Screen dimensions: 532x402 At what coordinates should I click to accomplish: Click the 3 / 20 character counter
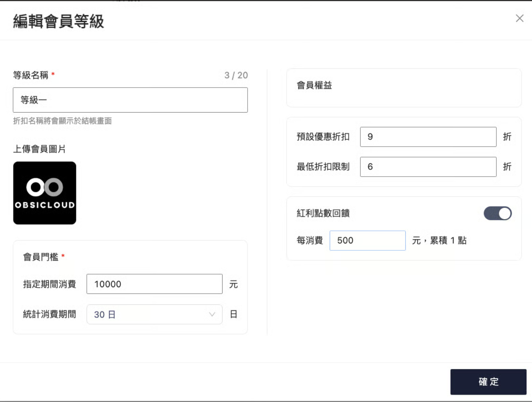(x=236, y=75)
